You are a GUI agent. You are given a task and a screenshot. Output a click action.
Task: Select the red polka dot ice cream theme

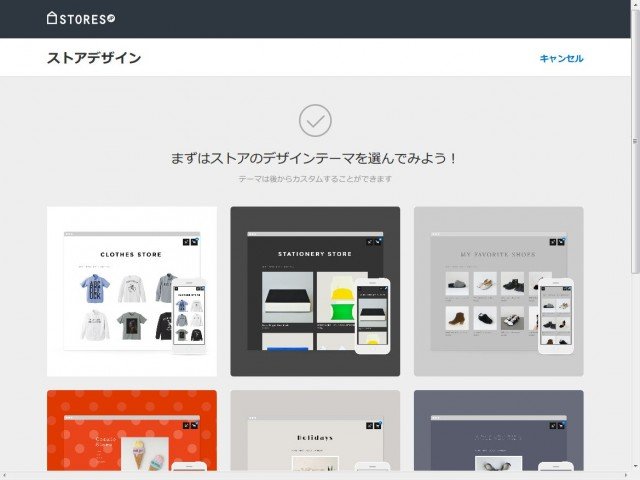click(132, 431)
